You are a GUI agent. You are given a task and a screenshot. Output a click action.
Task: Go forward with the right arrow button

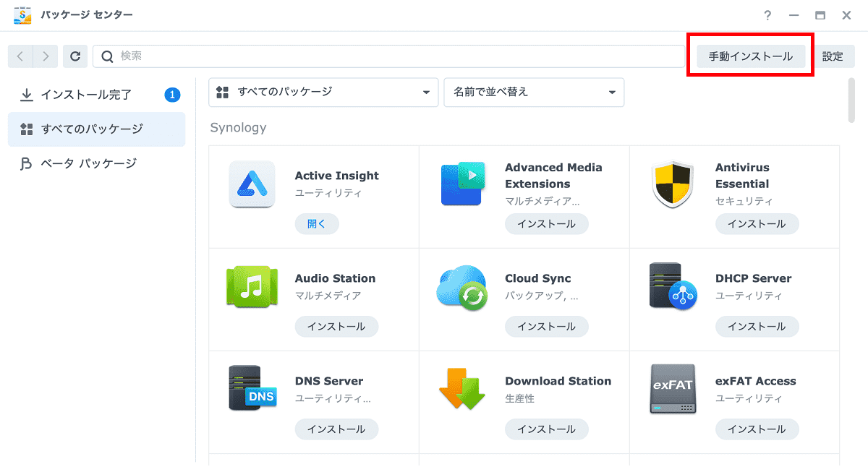(46, 56)
